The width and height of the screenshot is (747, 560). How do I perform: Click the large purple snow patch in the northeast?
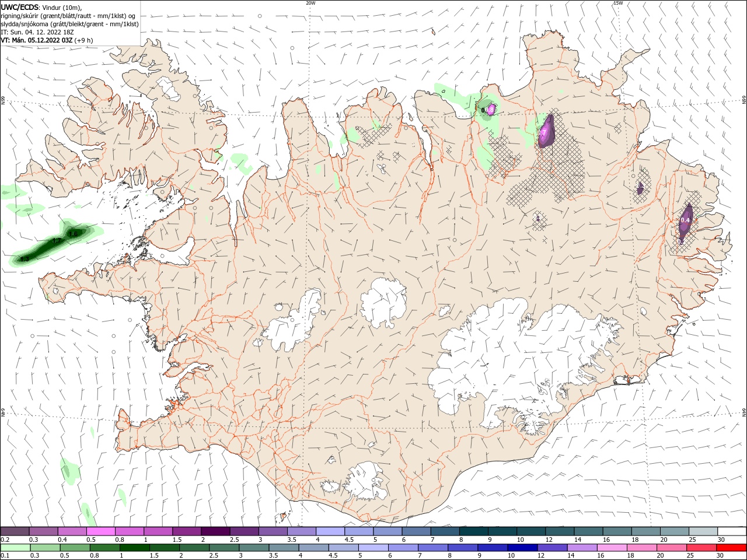tap(546, 131)
